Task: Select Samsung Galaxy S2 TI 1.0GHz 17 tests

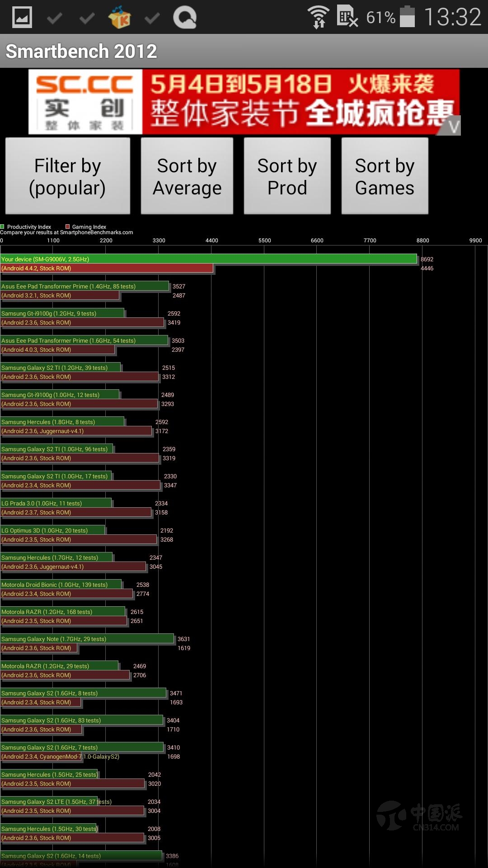Action: click(x=56, y=476)
